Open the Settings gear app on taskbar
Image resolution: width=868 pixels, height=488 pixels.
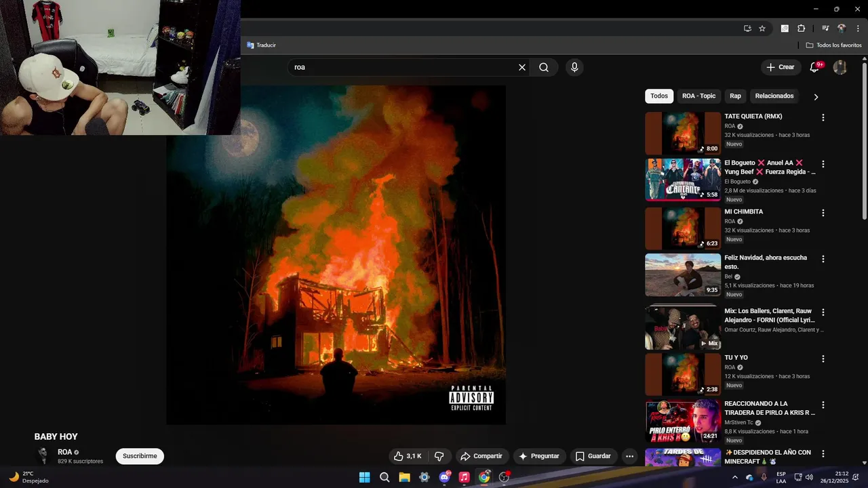point(425,477)
